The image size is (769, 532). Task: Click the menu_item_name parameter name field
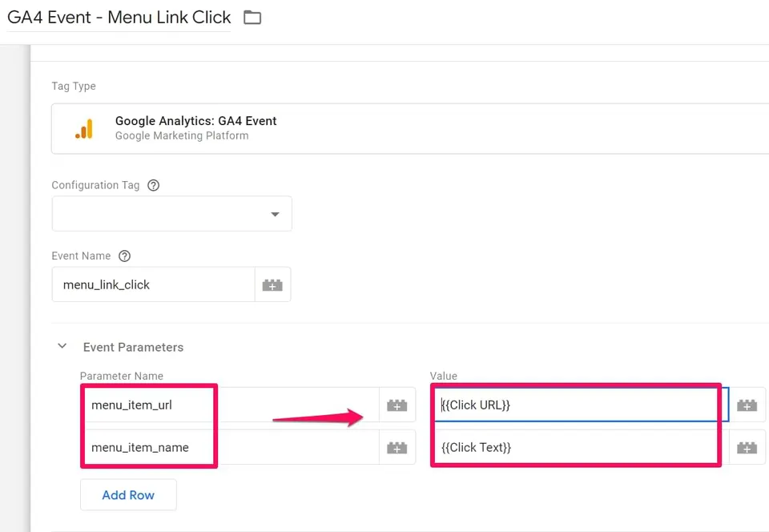(230, 447)
